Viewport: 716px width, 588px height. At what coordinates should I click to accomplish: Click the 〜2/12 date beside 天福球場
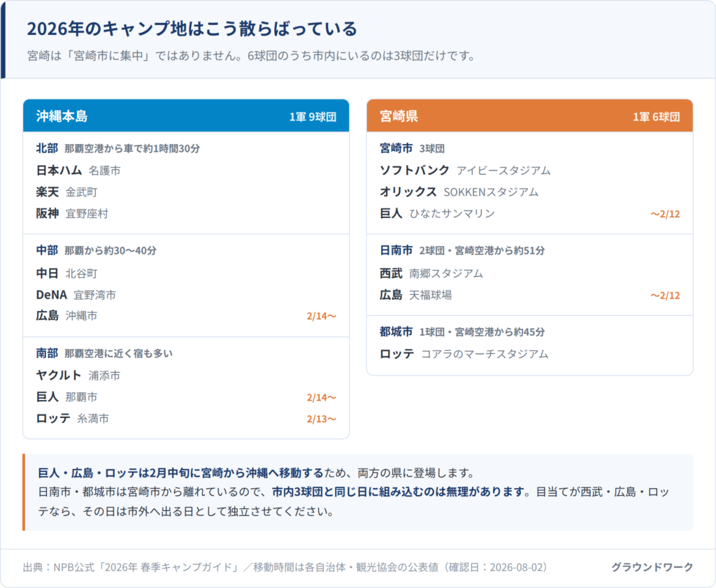tap(666, 296)
